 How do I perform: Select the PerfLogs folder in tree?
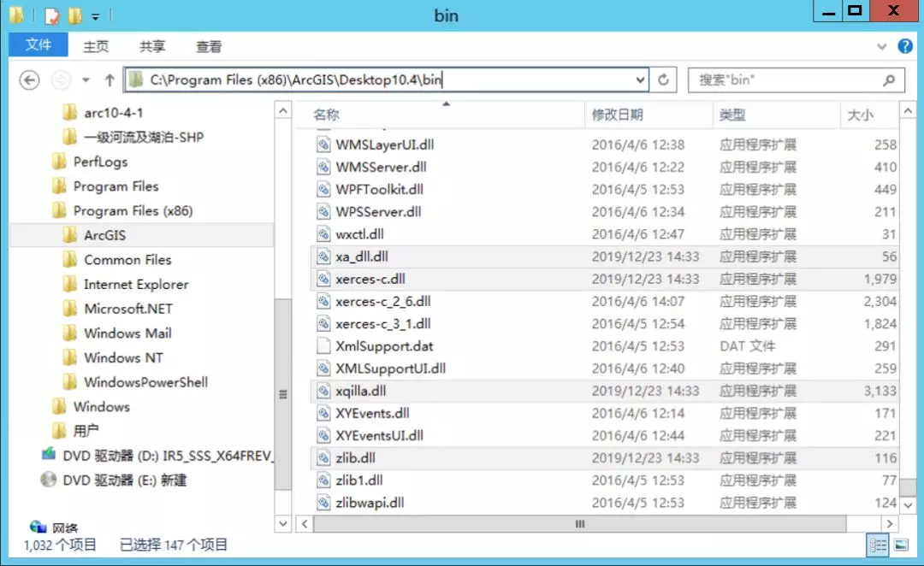click(x=90, y=162)
